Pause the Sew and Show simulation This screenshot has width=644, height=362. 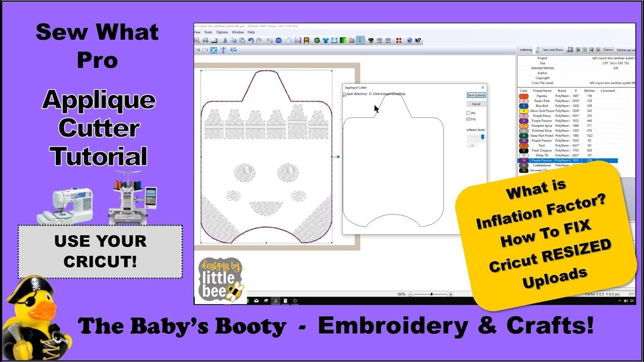pos(585,50)
